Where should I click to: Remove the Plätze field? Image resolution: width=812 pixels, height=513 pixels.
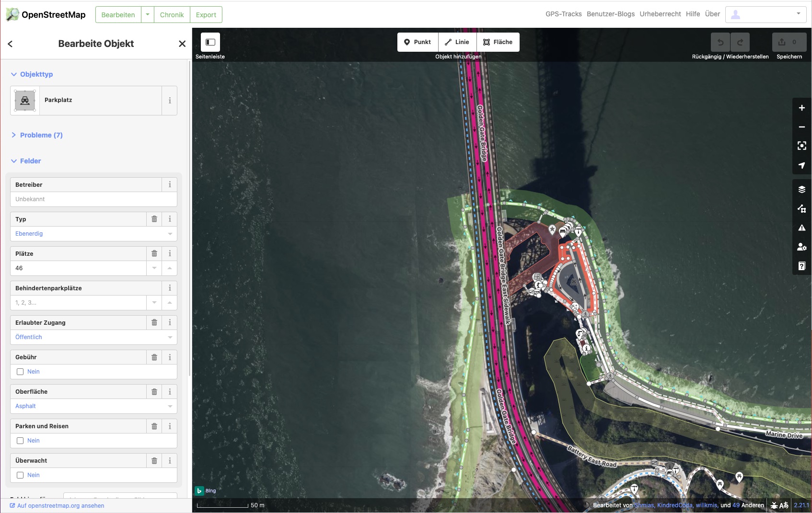click(154, 254)
